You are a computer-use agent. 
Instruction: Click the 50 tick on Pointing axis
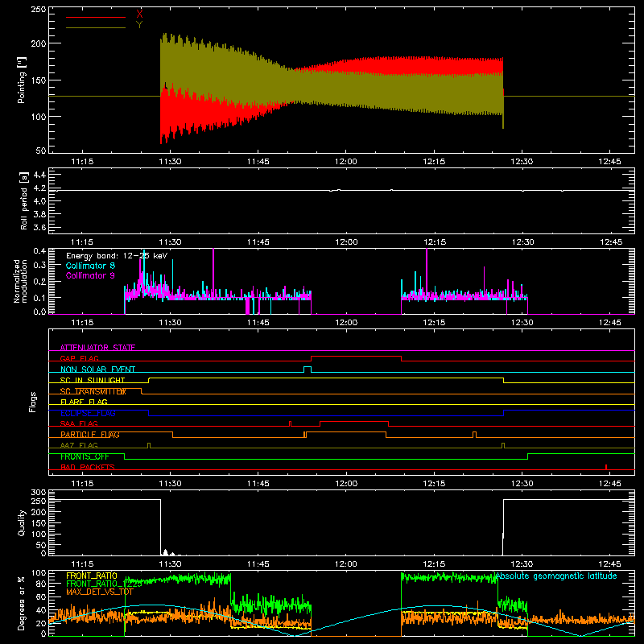pos(41,151)
